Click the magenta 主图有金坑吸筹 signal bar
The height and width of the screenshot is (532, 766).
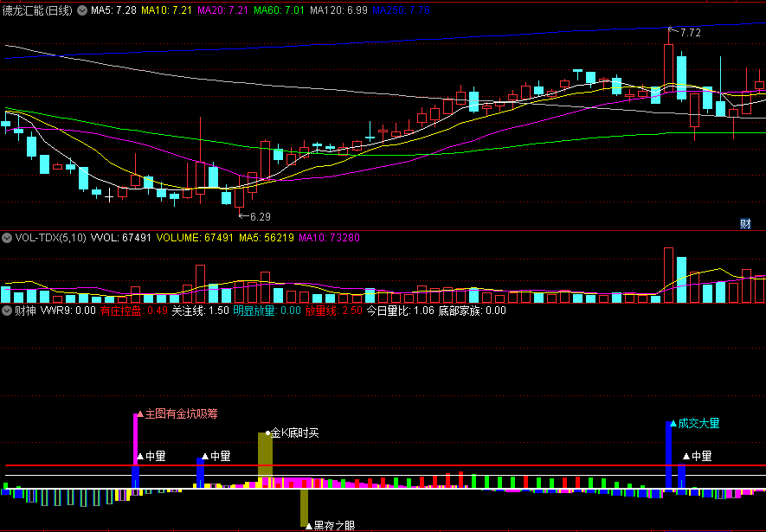(136, 439)
